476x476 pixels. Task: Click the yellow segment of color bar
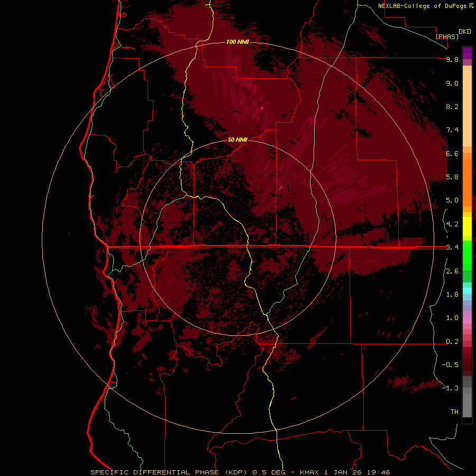pyautogui.click(x=467, y=226)
